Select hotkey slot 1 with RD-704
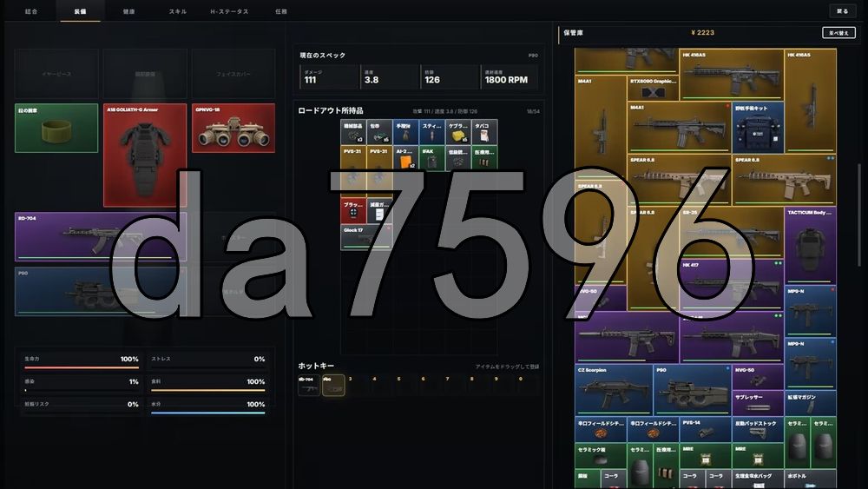Viewport: 868px width, 489px height. [x=309, y=386]
